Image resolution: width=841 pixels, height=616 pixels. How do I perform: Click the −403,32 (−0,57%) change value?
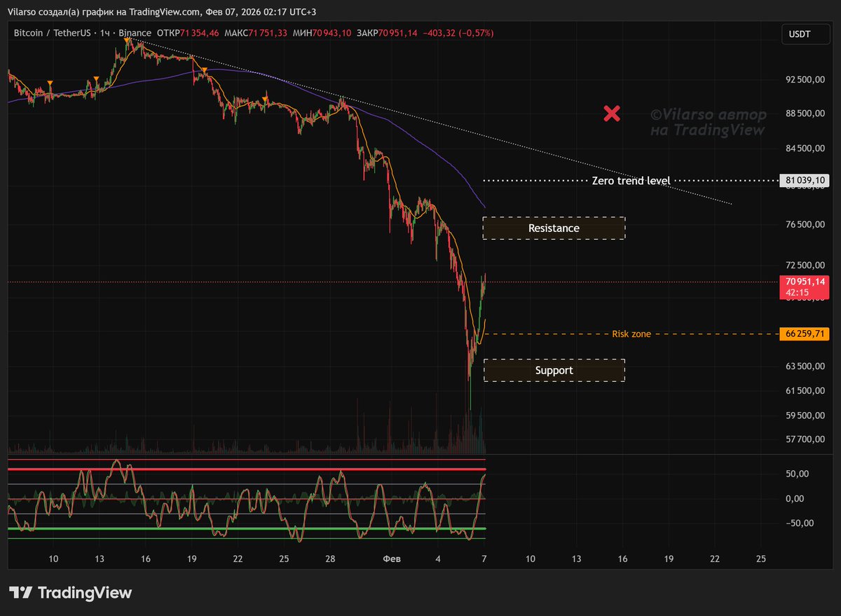point(459,33)
